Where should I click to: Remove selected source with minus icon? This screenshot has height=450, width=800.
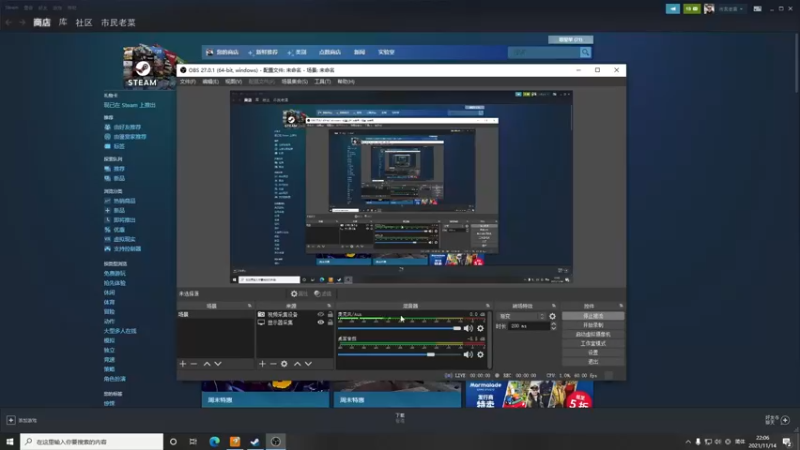pos(273,364)
